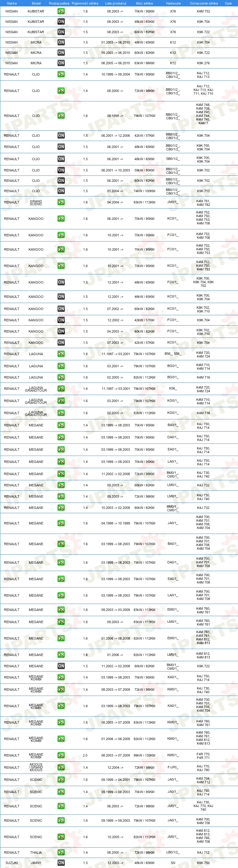Select body cell SN in JIMNY row

click(x=173, y=863)
